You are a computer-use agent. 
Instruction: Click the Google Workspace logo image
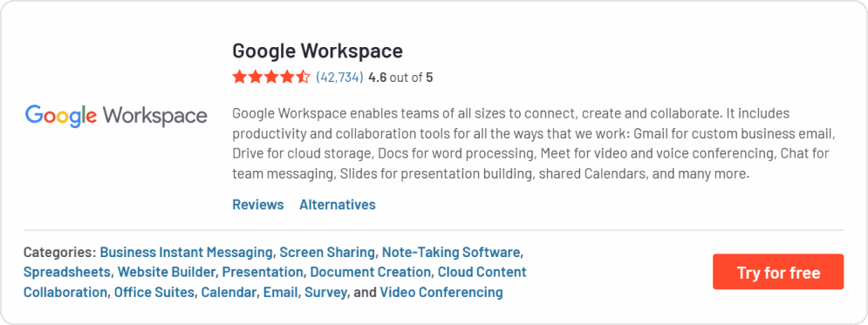point(116,115)
